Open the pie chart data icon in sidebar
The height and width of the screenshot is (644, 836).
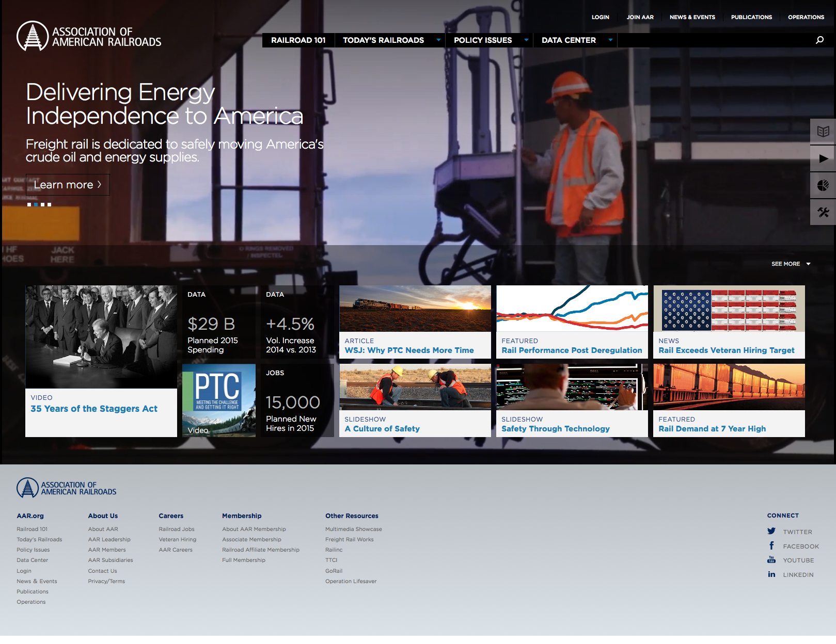(823, 185)
